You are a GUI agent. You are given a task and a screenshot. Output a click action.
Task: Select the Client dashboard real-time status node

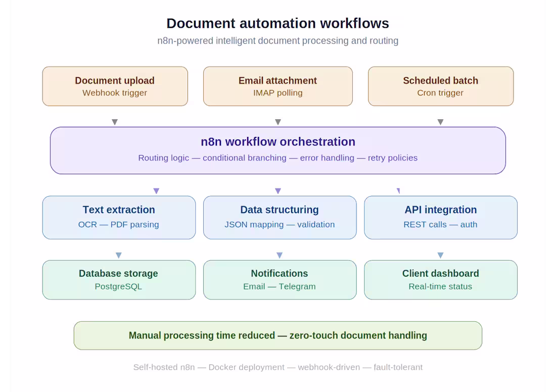tap(440, 279)
